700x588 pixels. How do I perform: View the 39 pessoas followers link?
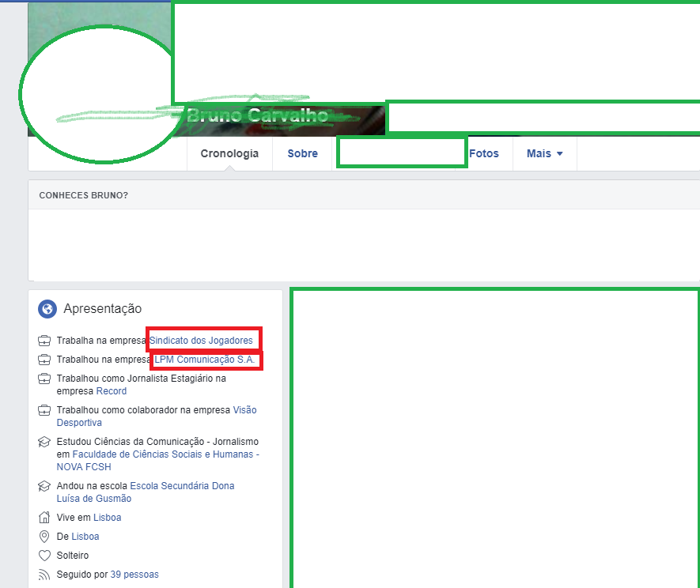(x=134, y=575)
